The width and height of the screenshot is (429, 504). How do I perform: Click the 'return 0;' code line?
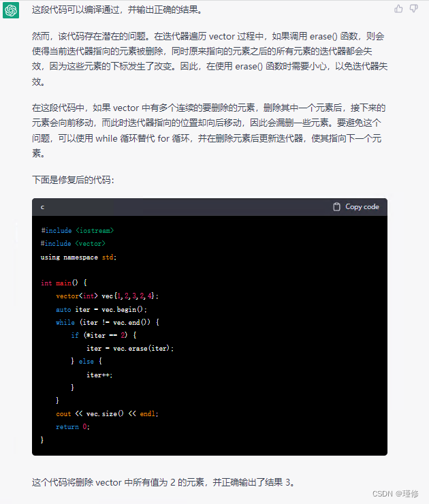[x=73, y=427]
